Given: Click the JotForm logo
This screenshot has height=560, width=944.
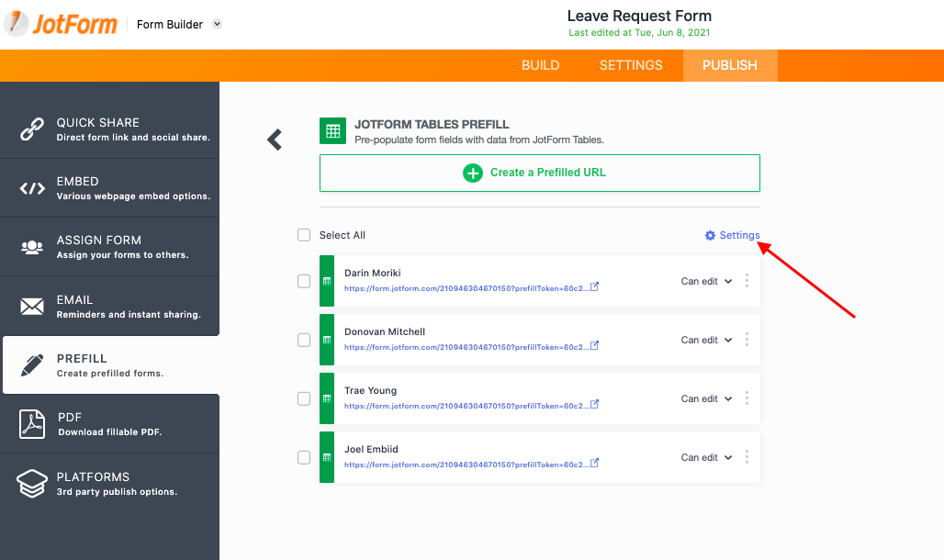Looking at the screenshot, I should (x=61, y=24).
